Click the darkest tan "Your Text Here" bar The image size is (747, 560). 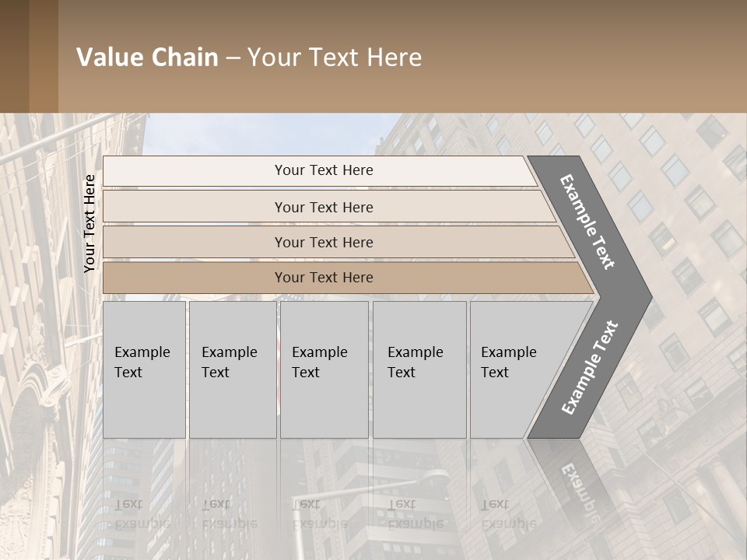click(324, 278)
